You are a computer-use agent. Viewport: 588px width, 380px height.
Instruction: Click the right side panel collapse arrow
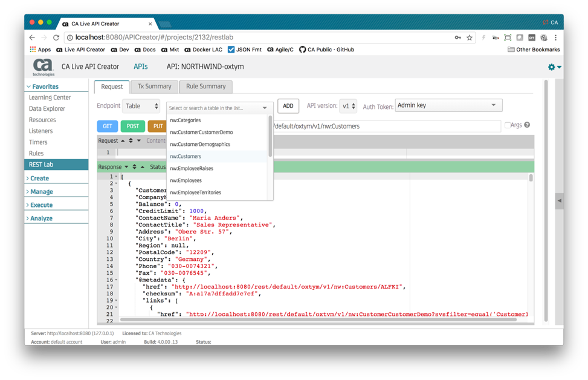[x=560, y=201]
